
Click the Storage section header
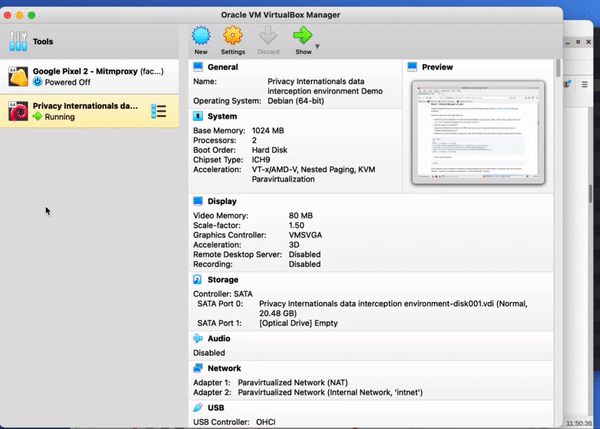(223, 280)
